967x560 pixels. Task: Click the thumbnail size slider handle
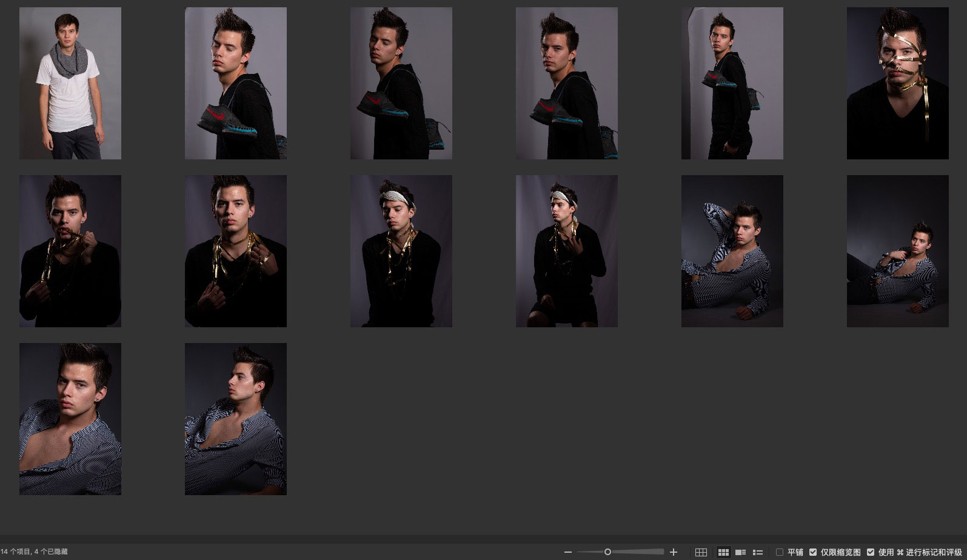[607, 552]
